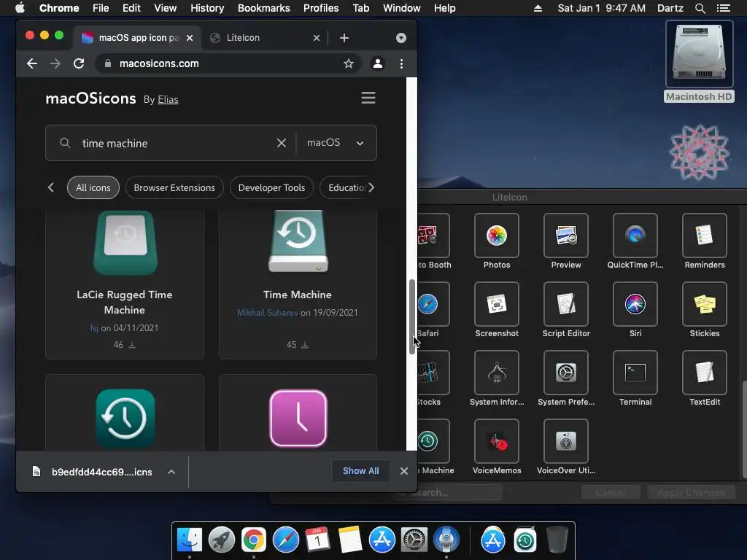Image resolution: width=747 pixels, height=560 pixels.
Task: Reload the macosicons.com page
Action: (x=79, y=63)
